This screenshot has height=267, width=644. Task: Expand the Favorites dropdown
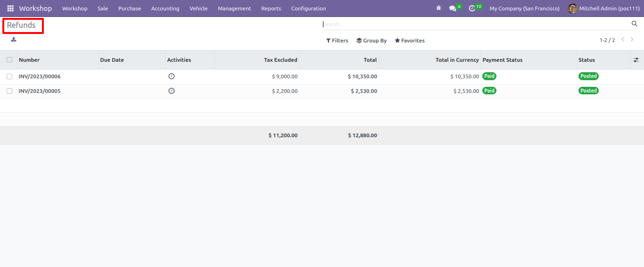[x=410, y=41]
